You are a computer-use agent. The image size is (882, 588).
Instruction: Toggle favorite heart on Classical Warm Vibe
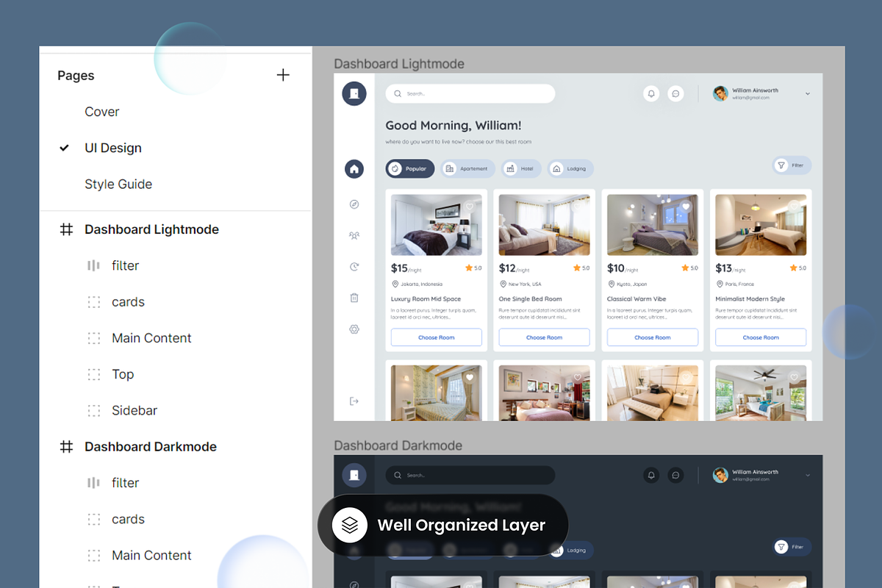pos(686,207)
